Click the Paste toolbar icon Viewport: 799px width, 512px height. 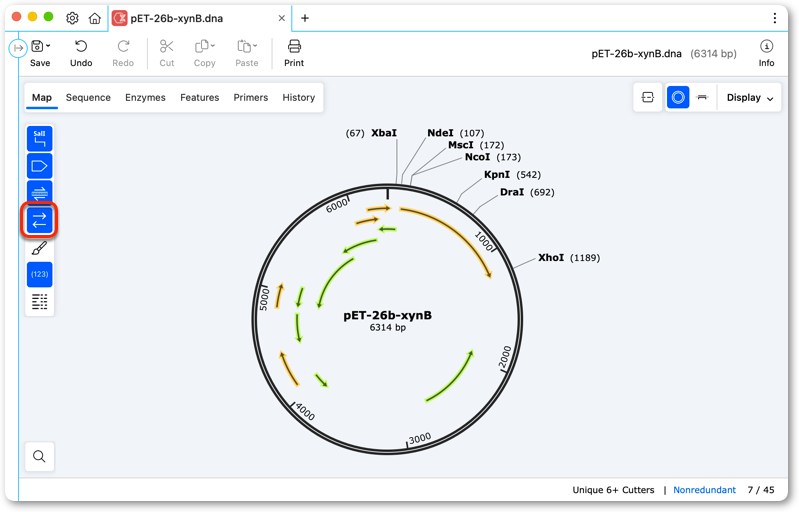point(244,47)
